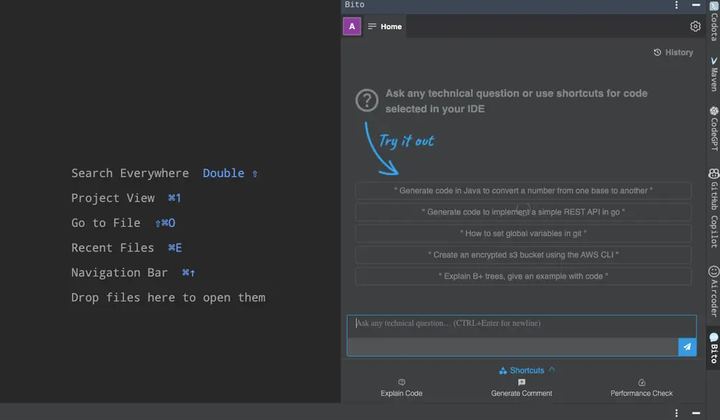Viewport: 720px width, 420px height.
Task: Click the Drop files here text
Action: point(168,297)
